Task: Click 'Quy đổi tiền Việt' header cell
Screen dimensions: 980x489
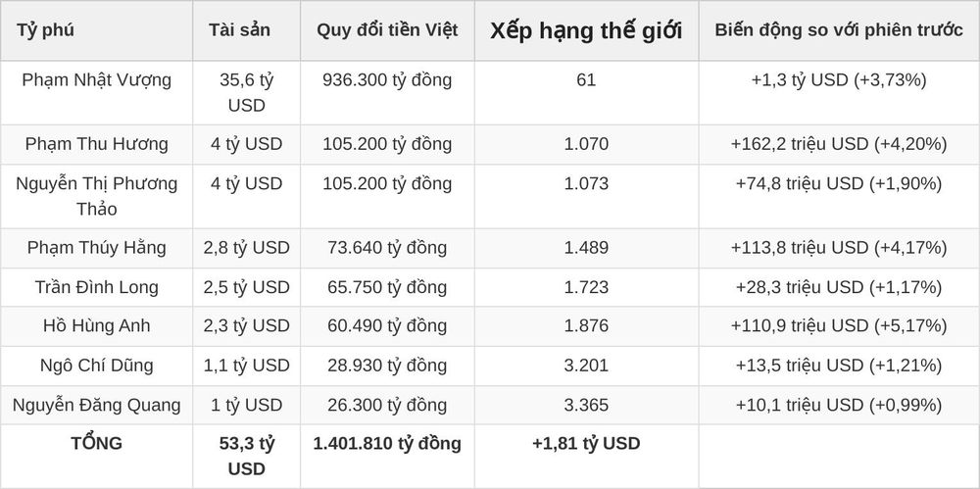Action: tap(387, 30)
